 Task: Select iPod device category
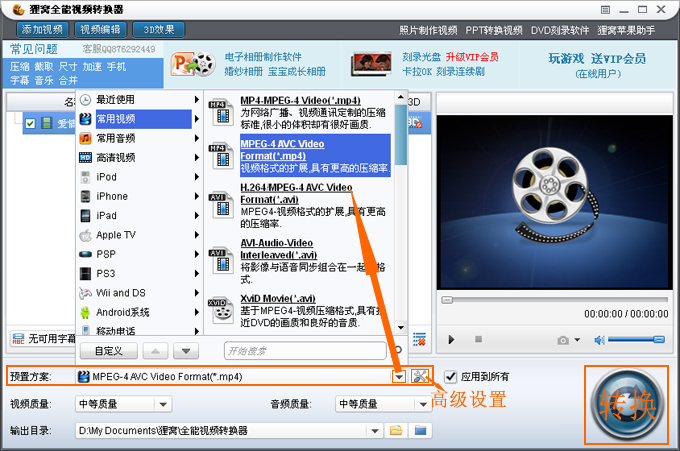coord(139,177)
